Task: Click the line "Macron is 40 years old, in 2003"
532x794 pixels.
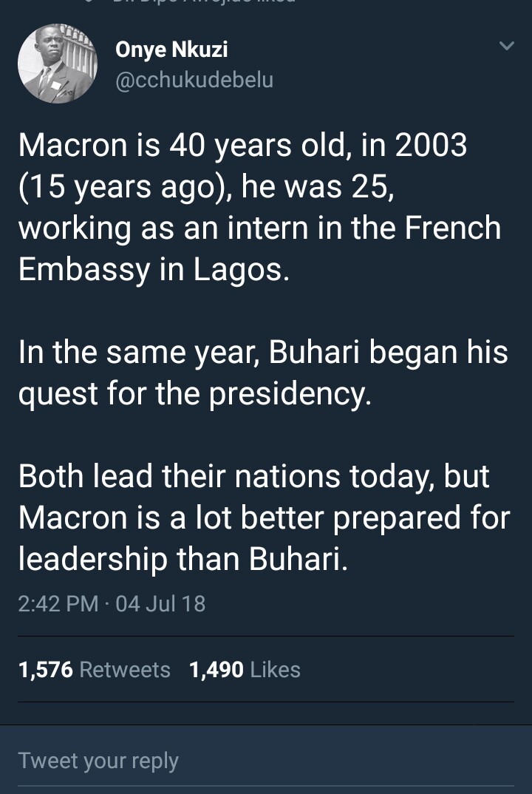Action: [x=242, y=145]
